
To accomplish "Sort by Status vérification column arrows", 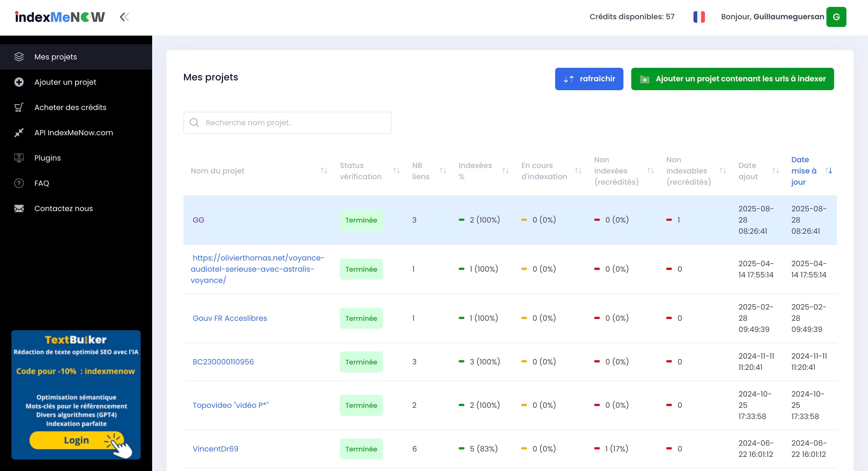I will (396, 171).
